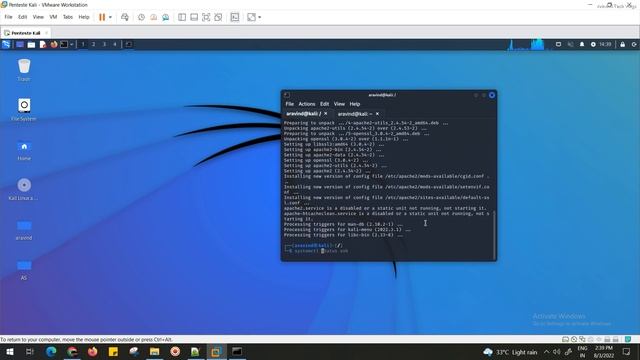This screenshot has height=360, width=640.
Task: Lock the Kali screen with padlock icon
Action: point(622,44)
